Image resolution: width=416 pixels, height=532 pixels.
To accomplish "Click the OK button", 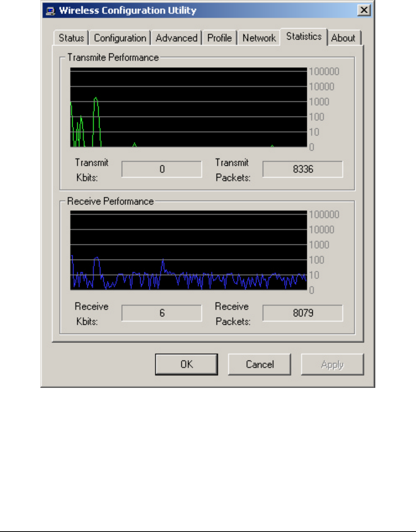I will tap(187, 364).
